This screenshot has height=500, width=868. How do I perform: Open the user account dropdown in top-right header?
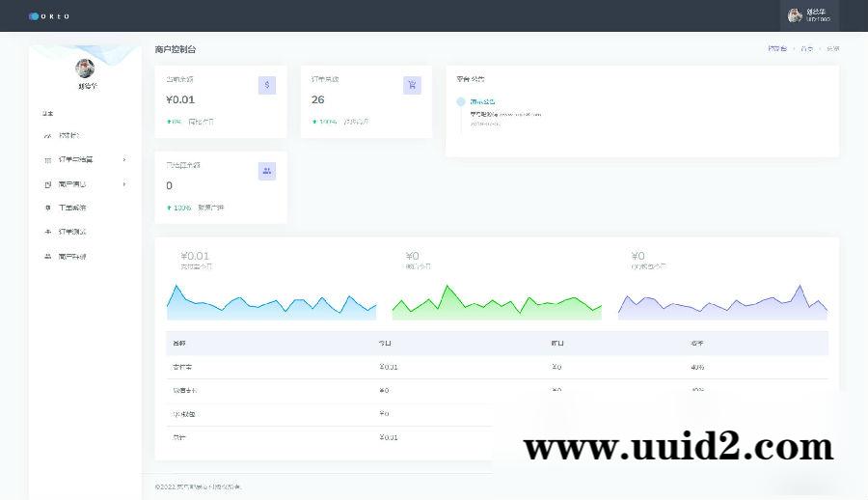(x=809, y=15)
